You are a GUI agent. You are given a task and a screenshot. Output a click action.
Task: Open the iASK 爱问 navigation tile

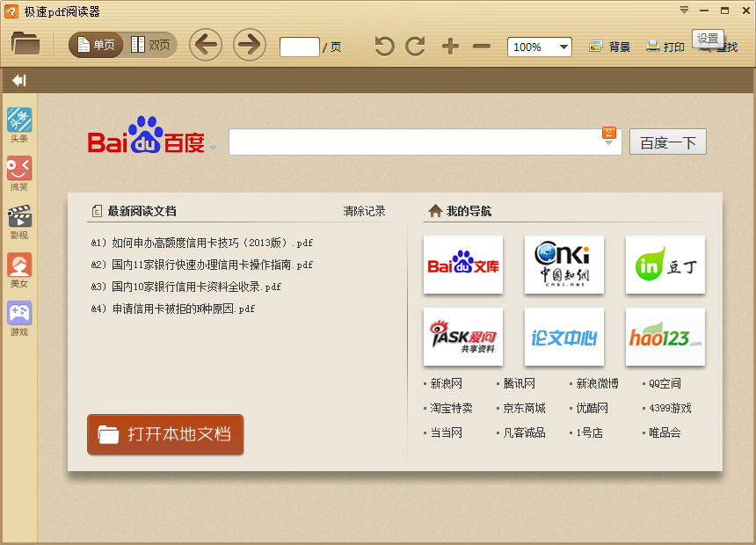tap(463, 337)
